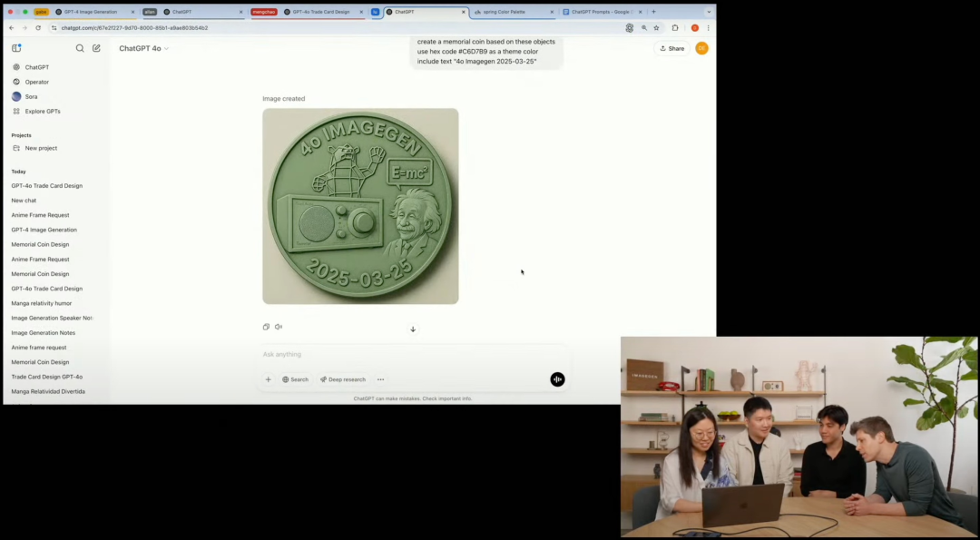Open the tab search chevron dropdown
Viewport: 980px width, 540px height.
709,12
